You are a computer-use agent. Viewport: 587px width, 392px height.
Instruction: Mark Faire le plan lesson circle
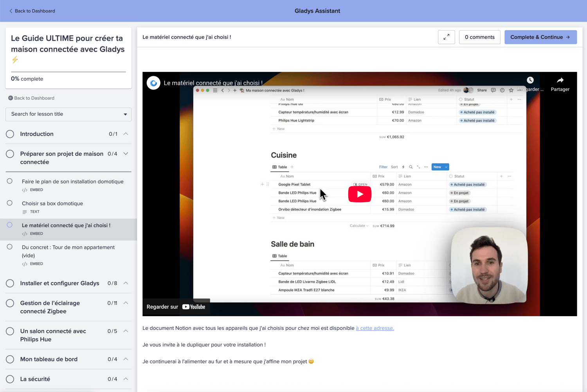[x=10, y=181]
